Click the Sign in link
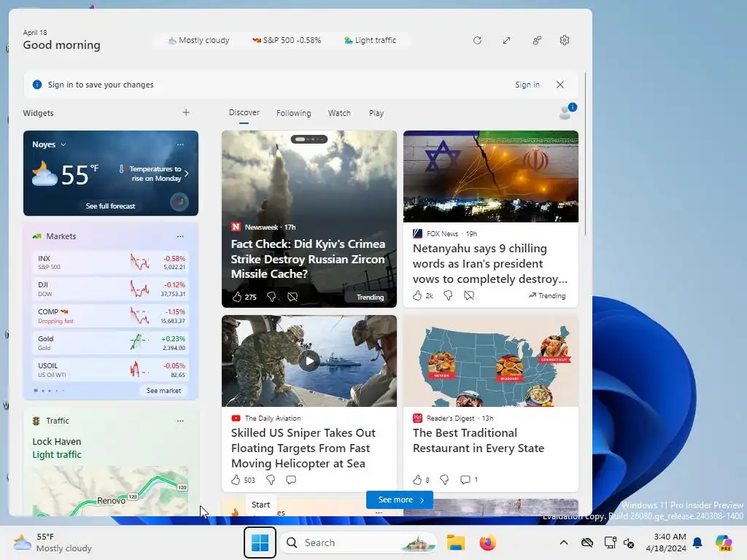Viewport: 747px width, 560px height. point(527,85)
